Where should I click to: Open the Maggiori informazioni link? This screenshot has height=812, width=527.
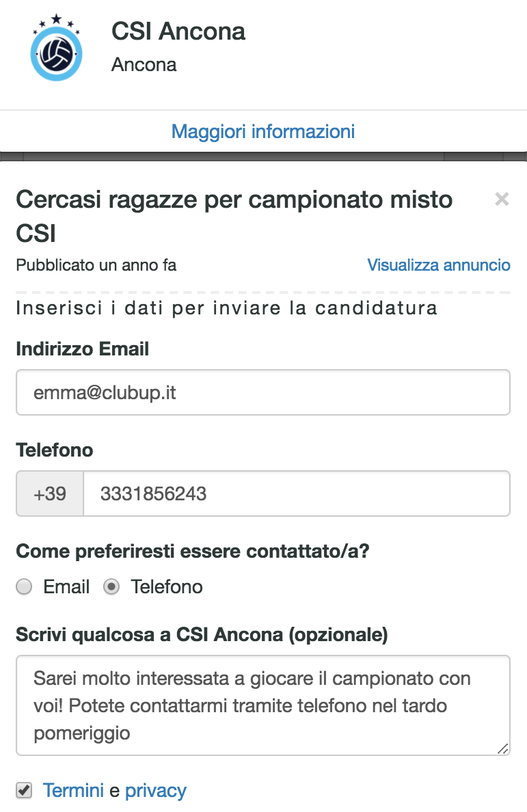[263, 131]
